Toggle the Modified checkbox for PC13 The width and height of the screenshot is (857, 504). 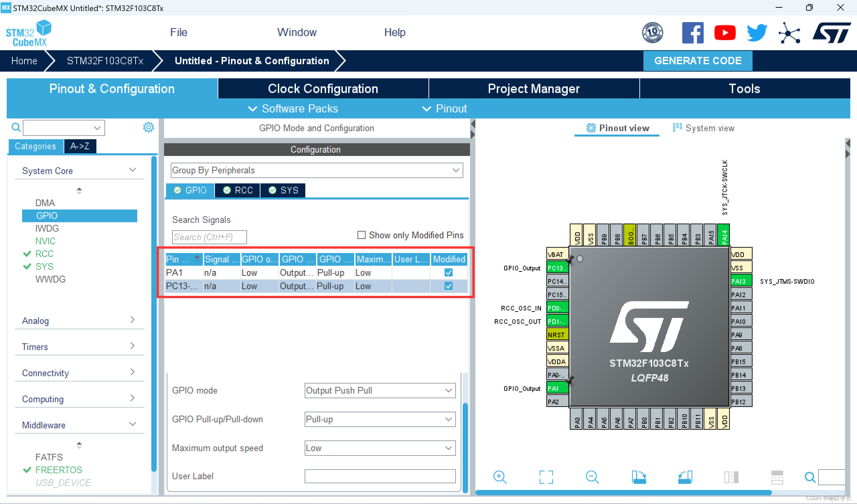tap(448, 285)
